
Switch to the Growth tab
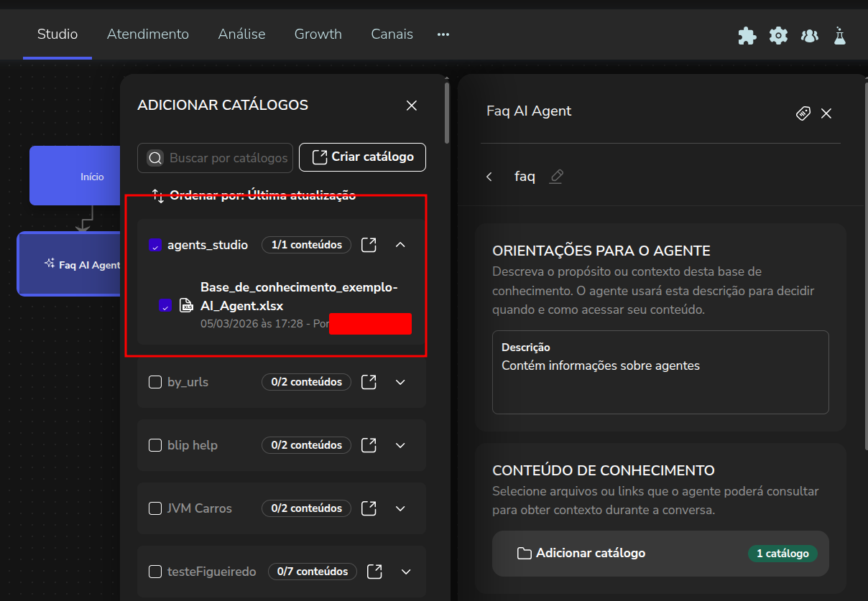pyautogui.click(x=318, y=34)
